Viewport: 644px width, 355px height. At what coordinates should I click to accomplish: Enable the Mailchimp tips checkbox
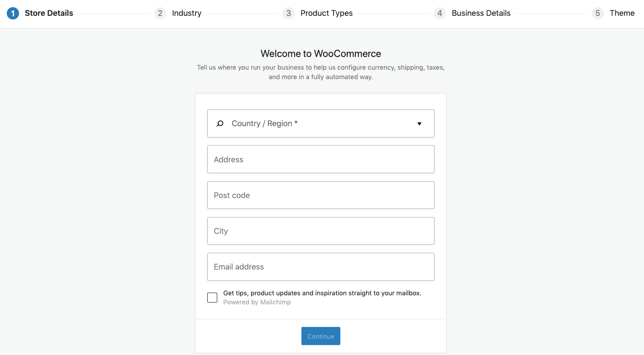[212, 298]
